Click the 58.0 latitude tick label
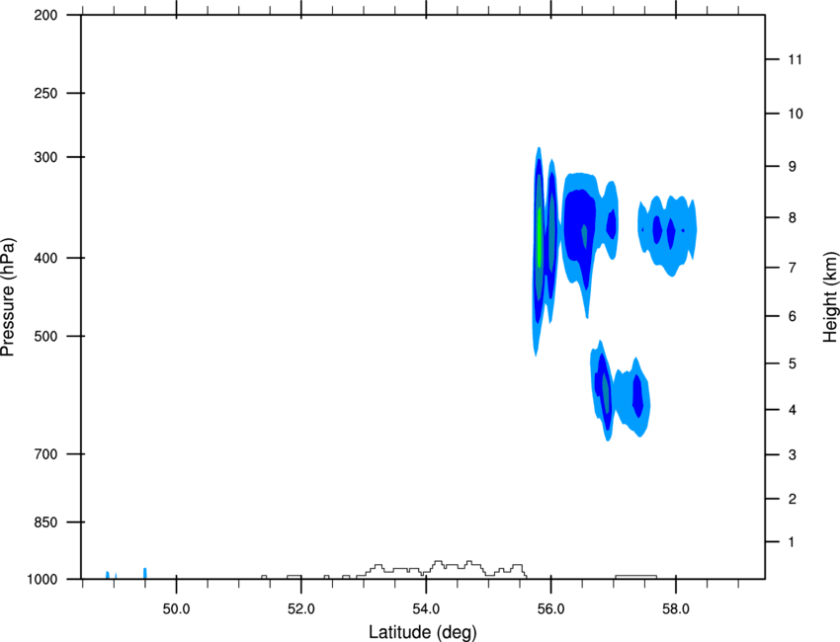 click(676, 609)
